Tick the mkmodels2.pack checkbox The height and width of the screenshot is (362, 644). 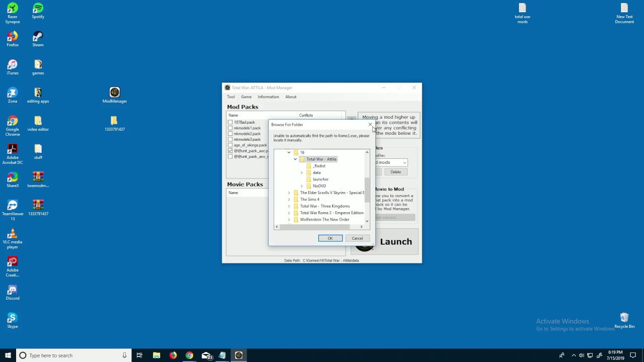pyautogui.click(x=230, y=134)
